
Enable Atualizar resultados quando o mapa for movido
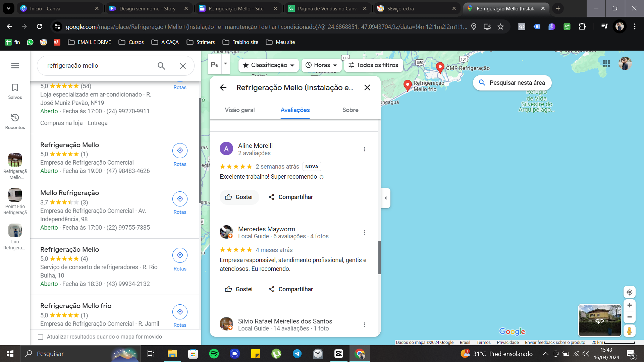(x=41, y=337)
